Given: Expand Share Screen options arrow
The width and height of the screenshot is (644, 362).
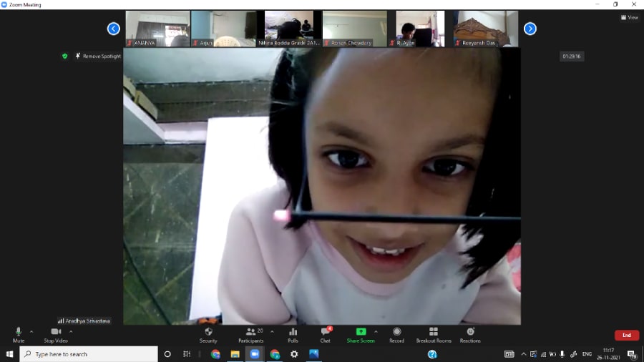Looking at the screenshot, I should (376, 331).
